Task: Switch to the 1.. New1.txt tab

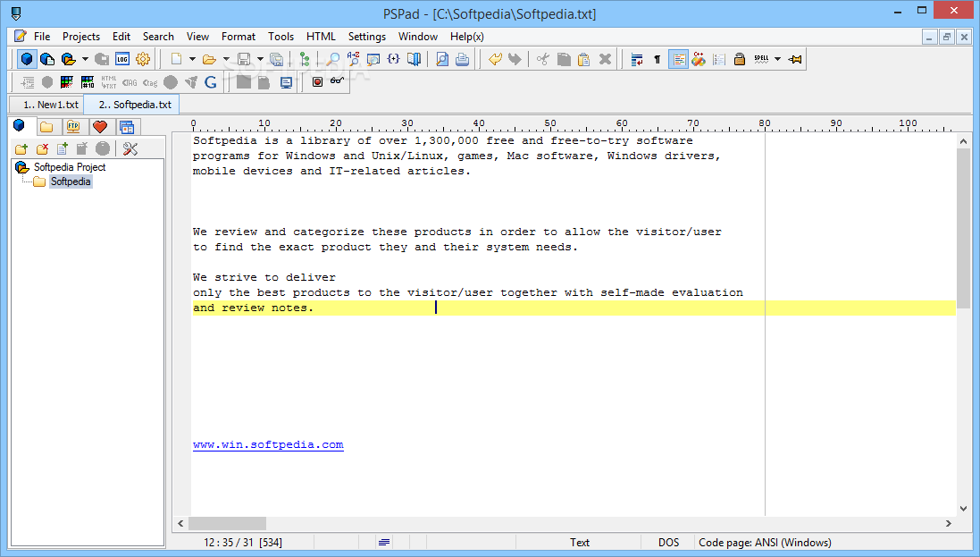Action: coord(46,105)
